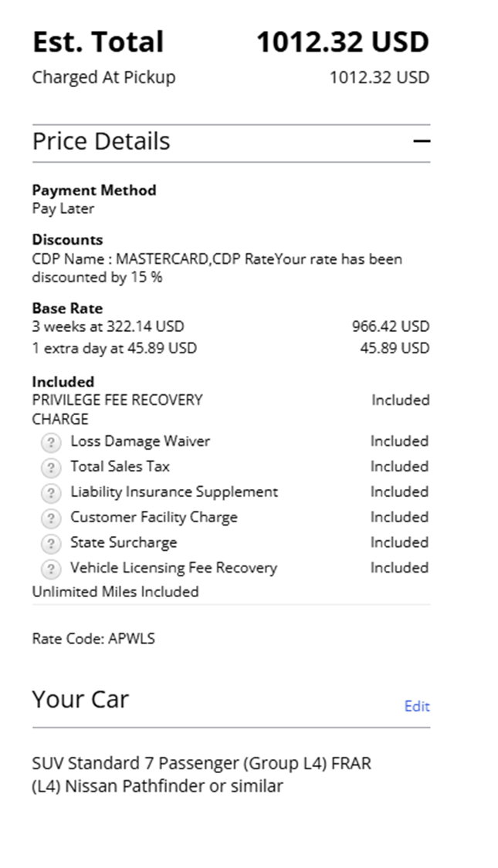The width and height of the screenshot is (498, 868).
Task: Collapse Price Details with the minus icon
Action: (x=421, y=141)
